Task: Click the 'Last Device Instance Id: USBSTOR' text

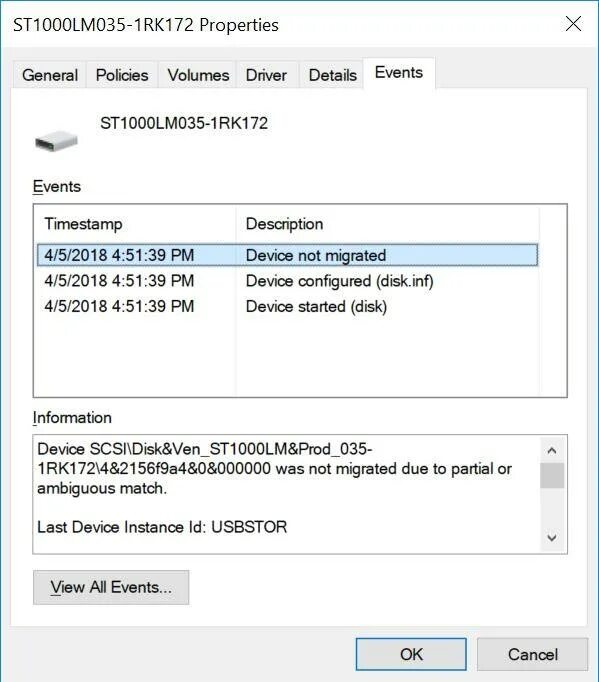Action: (x=162, y=527)
